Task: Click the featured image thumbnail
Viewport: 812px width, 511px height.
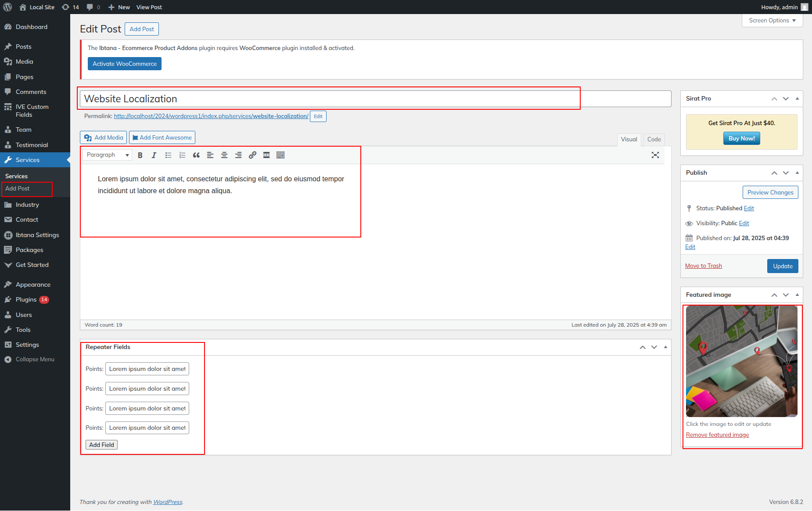Action: 741,361
